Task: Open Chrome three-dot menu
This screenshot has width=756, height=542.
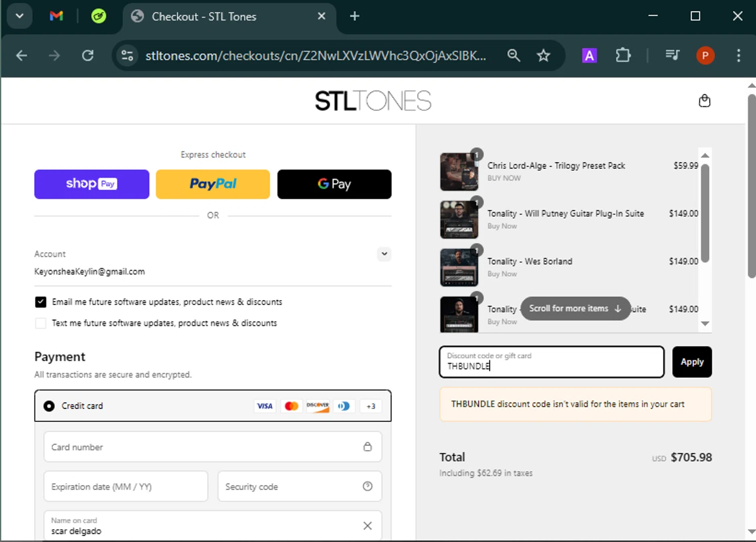Action: [x=738, y=55]
